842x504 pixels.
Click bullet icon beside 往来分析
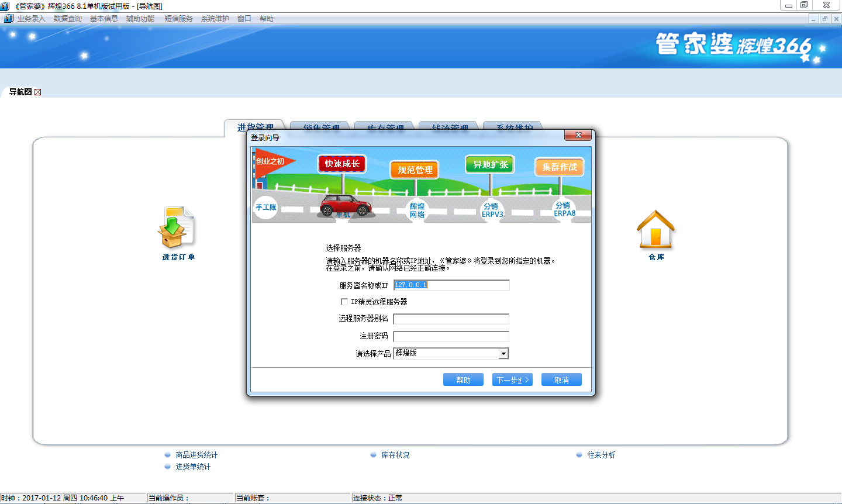click(x=579, y=455)
